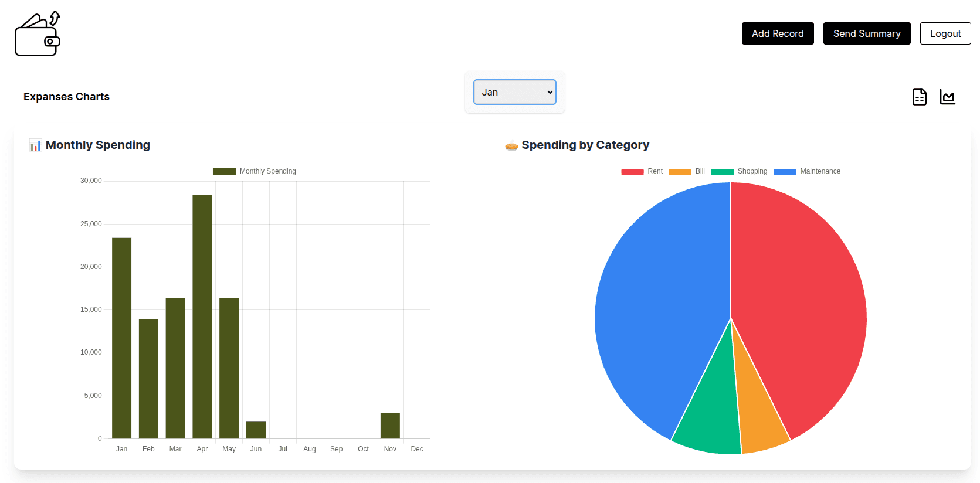Hide the Bill category in the legend
This screenshot has width=980, height=483.
click(687, 171)
